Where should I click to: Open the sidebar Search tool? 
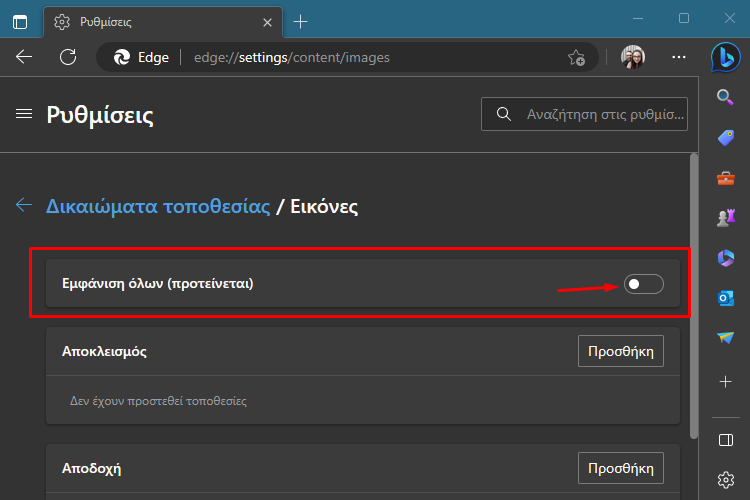[726, 97]
